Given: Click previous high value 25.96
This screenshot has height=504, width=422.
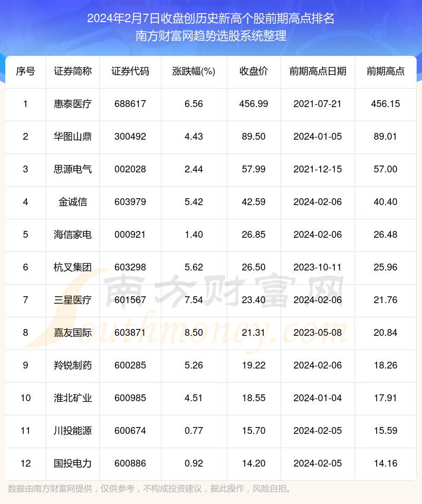Looking at the screenshot, I should tap(385, 267).
